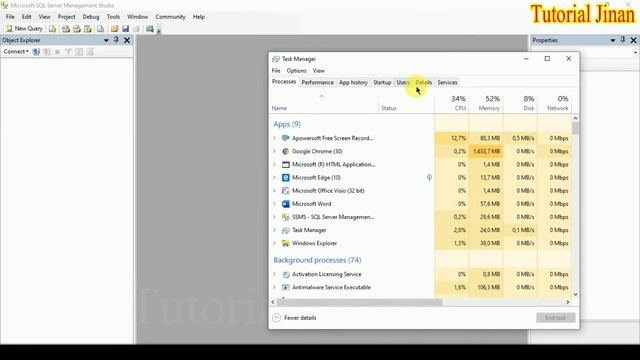Expand the Apowersoft Free Screen Recorder process

[275, 138]
